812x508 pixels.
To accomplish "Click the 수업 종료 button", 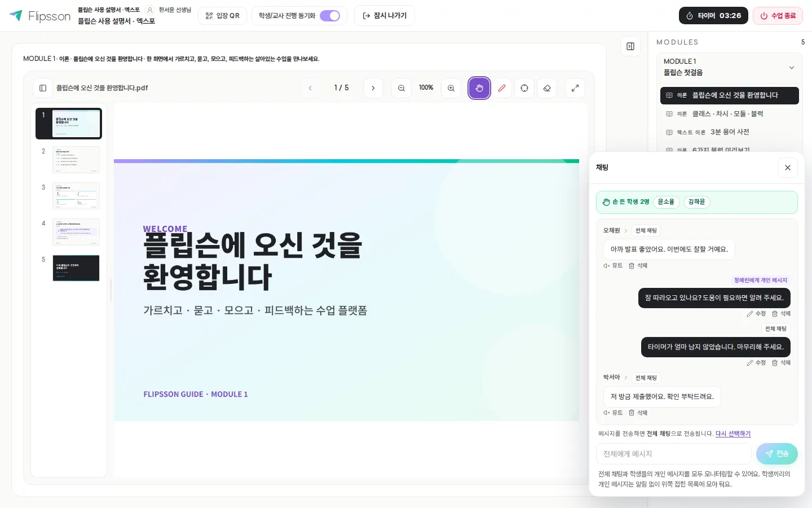I will tap(778, 16).
